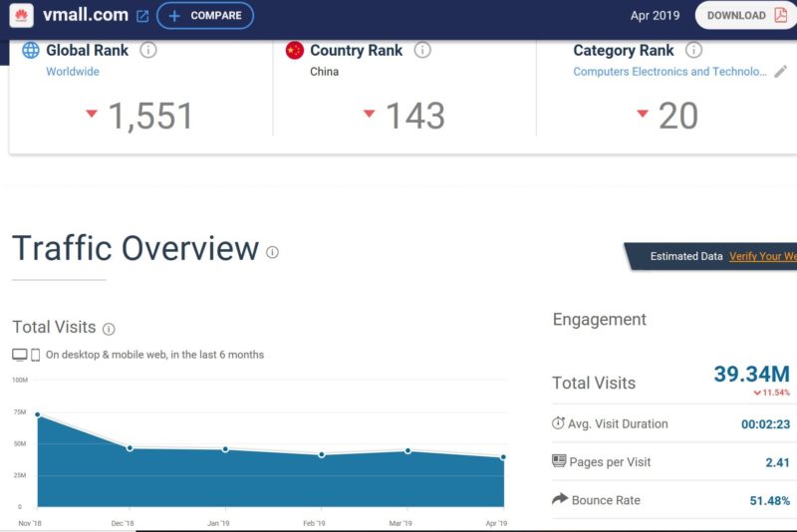Click the Pages per Visit icon

pyautogui.click(x=559, y=461)
